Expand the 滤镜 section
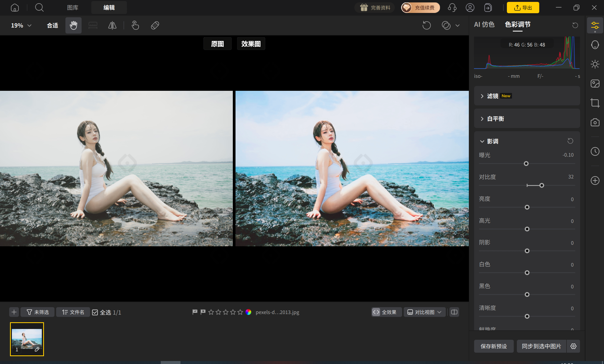Image resolution: width=604 pixels, height=364 pixels. click(527, 96)
